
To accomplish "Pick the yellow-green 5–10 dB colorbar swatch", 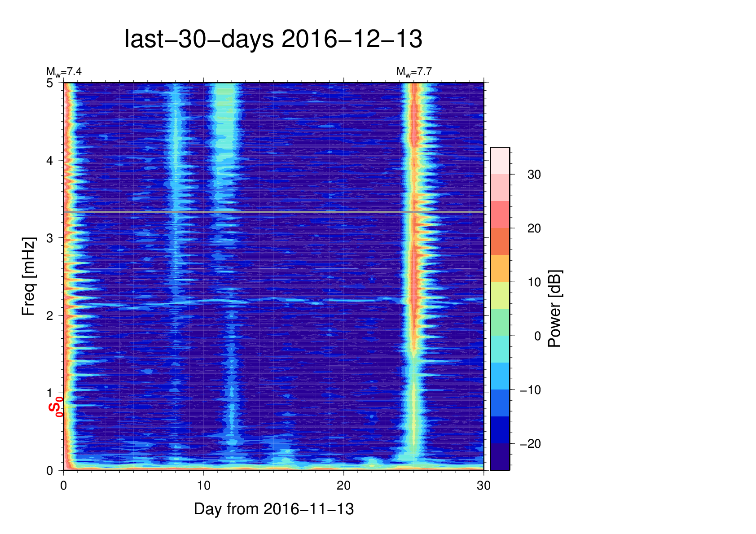I will [500, 295].
